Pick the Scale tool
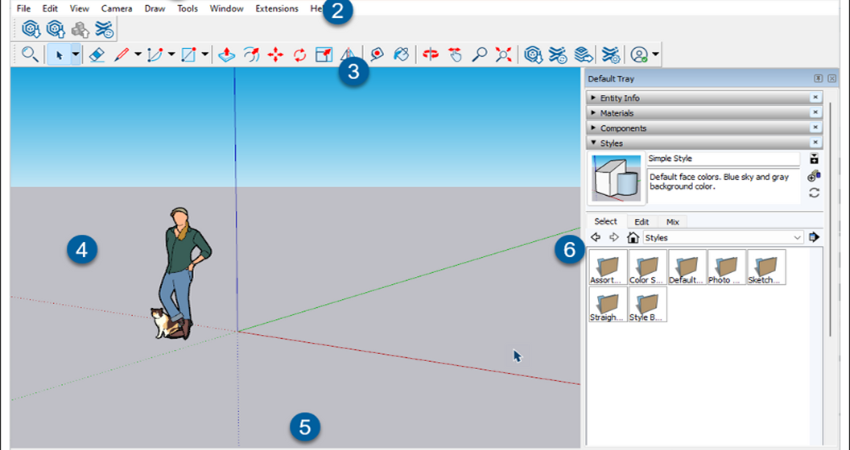This screenshot has height=450, width=850. [x=324, y=54]
